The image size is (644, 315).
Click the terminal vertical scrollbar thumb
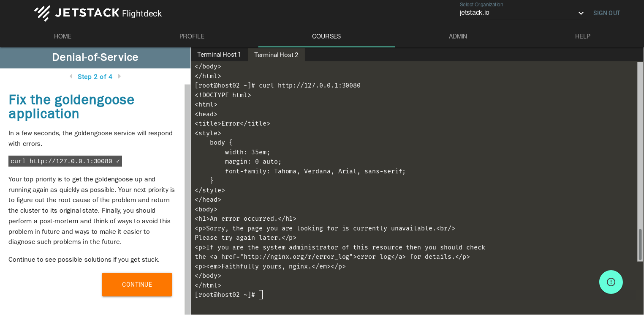pos(640,245)
